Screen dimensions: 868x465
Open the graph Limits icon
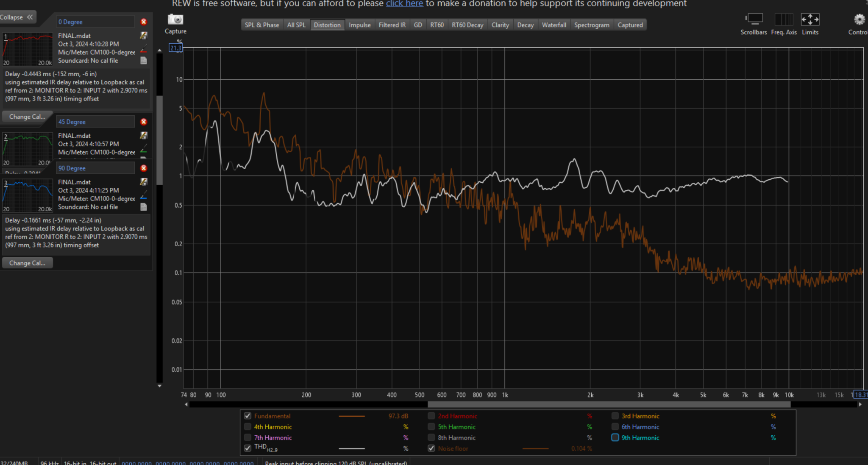coord(810,19)
